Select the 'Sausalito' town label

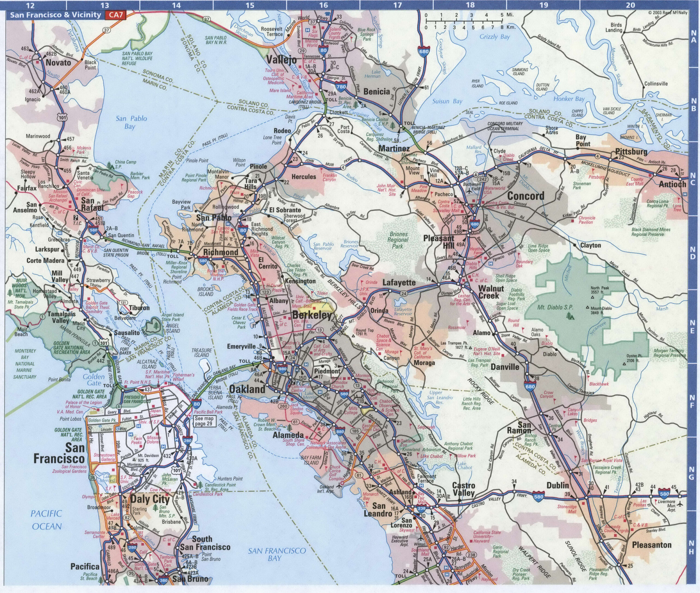point(127,333)
